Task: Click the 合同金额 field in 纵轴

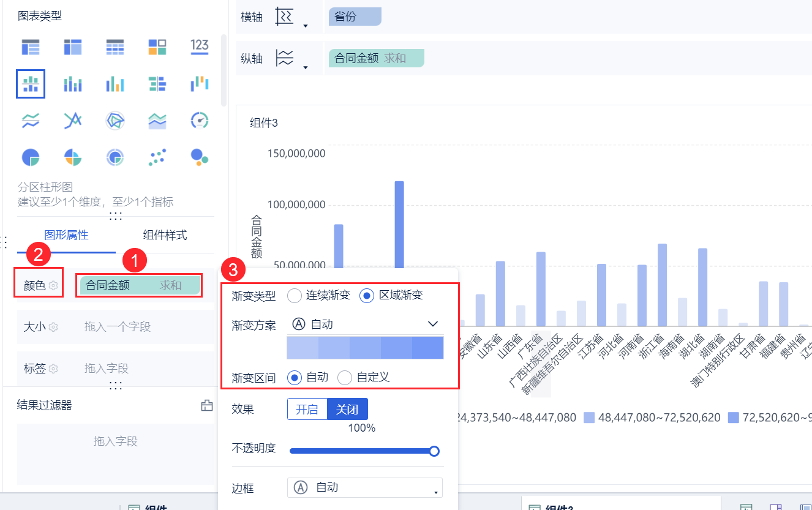Action: coord(377,58)
